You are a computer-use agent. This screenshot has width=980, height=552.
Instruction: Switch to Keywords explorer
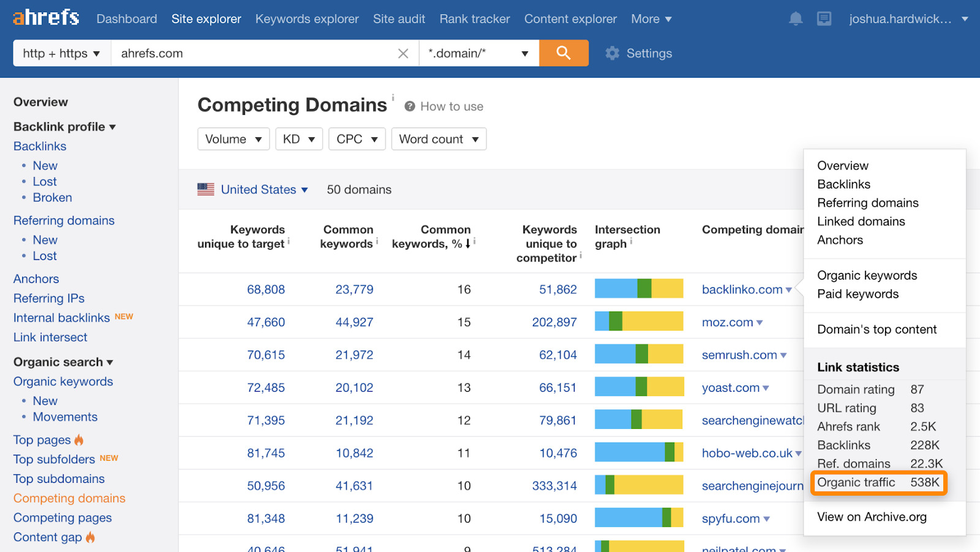coord(307,18)
